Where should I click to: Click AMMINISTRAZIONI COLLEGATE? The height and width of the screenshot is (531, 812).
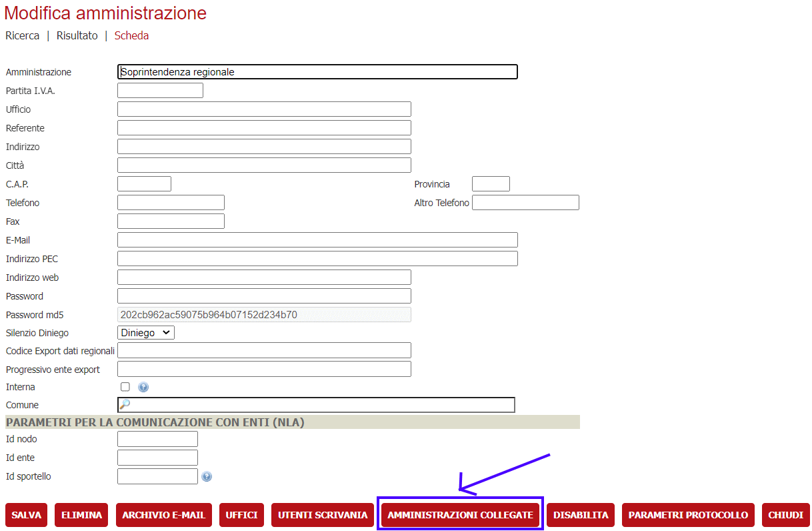pos(459,514)
